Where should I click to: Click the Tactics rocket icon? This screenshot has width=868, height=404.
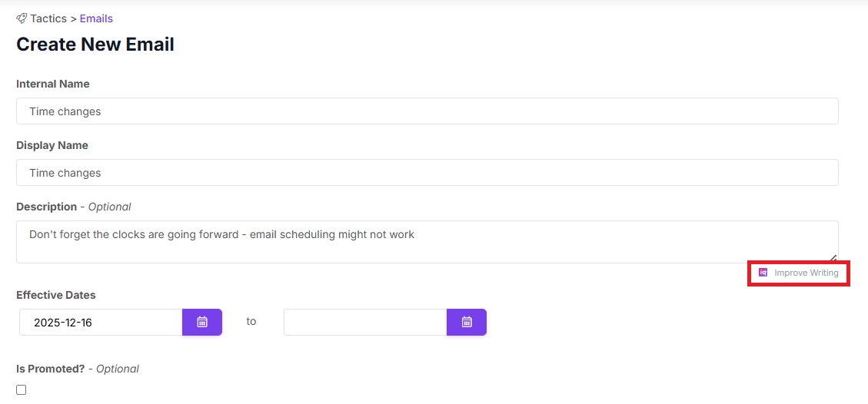click(22, 18)
